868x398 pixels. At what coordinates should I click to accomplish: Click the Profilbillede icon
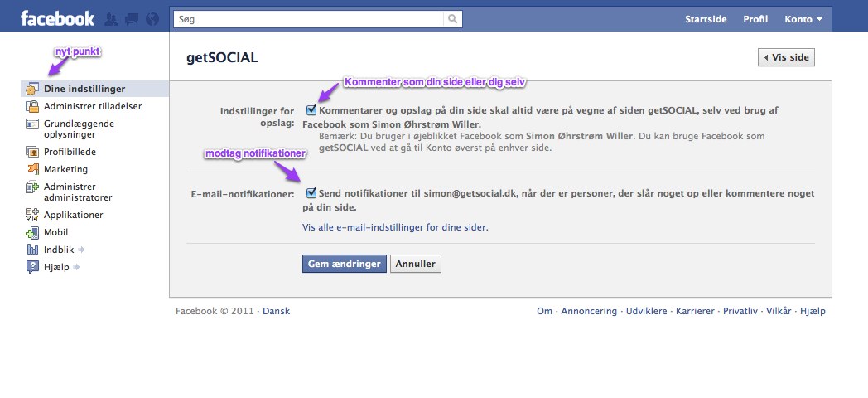pyautogui.click(x=32, y=152)
